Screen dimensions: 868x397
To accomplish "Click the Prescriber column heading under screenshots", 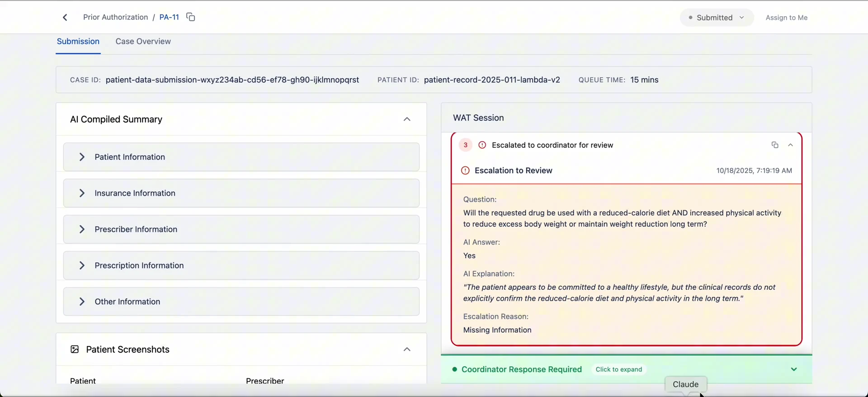I will [265, 381].
